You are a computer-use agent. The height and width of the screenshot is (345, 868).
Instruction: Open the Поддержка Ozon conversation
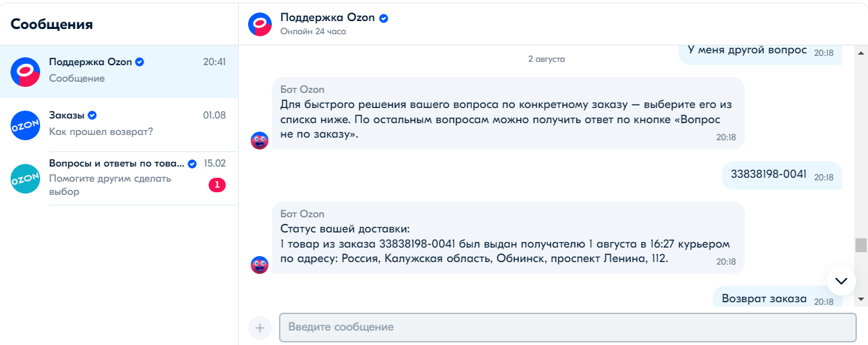(x=118, y=71)
